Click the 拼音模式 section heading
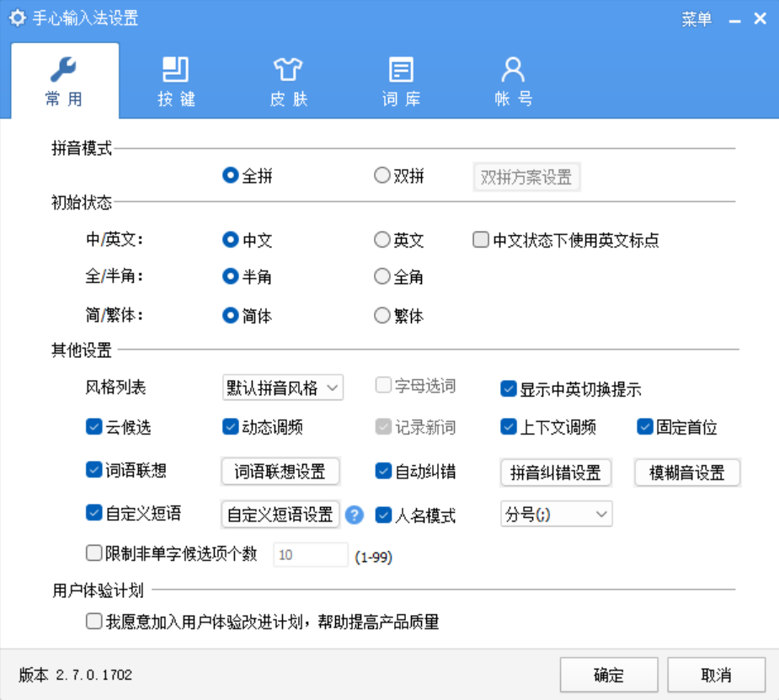This screenshot has height=700, width=779. pyautogui.click(x=82, y=148)
